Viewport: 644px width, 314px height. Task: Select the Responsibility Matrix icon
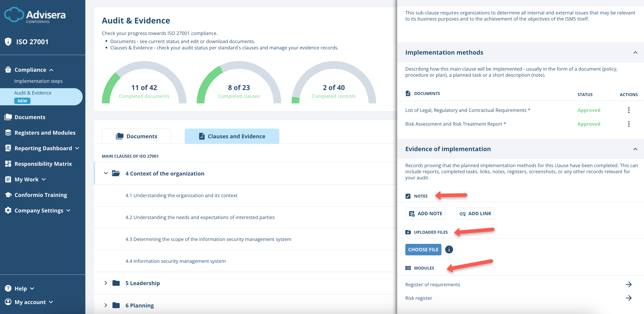(x=8, y=164)
